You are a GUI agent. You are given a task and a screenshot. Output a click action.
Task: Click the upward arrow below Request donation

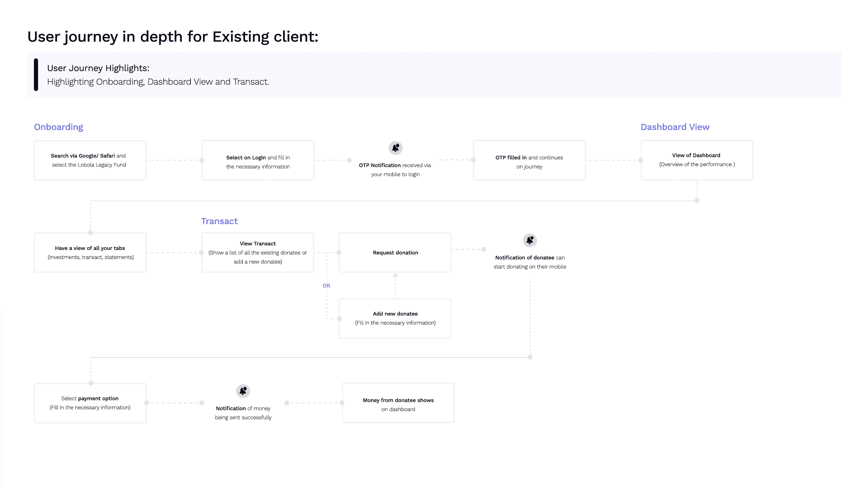tap(395, 275)
